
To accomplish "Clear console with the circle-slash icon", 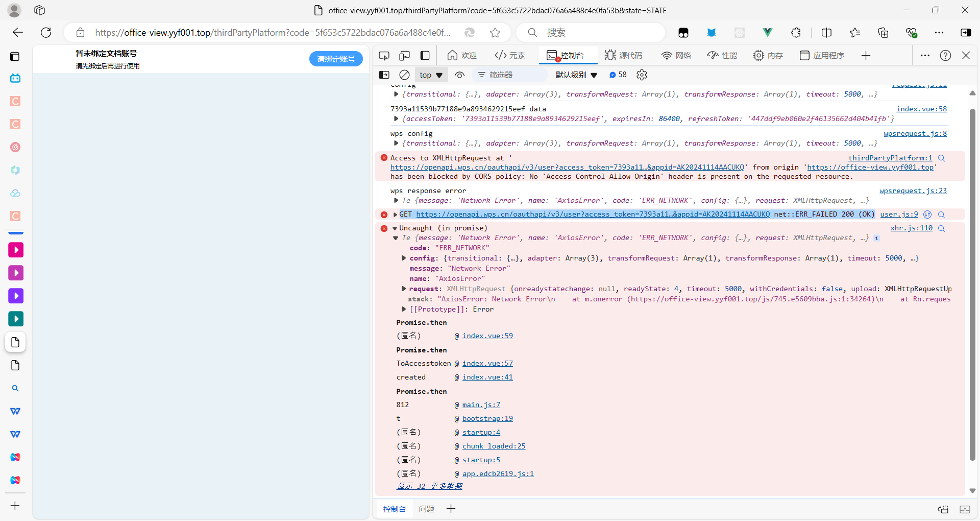I will [404, 75].
